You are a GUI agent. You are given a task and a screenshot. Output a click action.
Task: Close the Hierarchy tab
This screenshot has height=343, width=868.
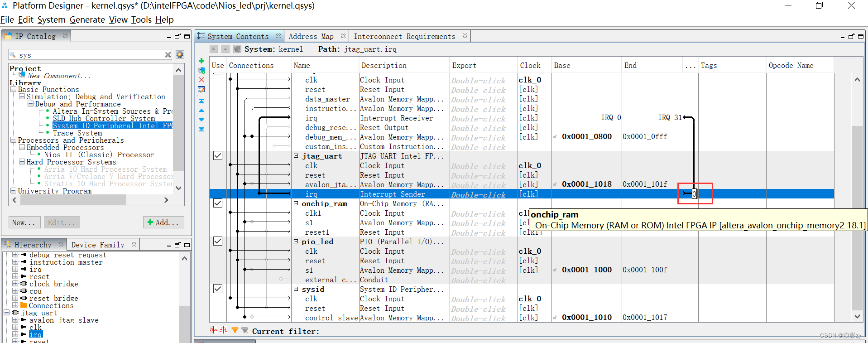point(61,244)
